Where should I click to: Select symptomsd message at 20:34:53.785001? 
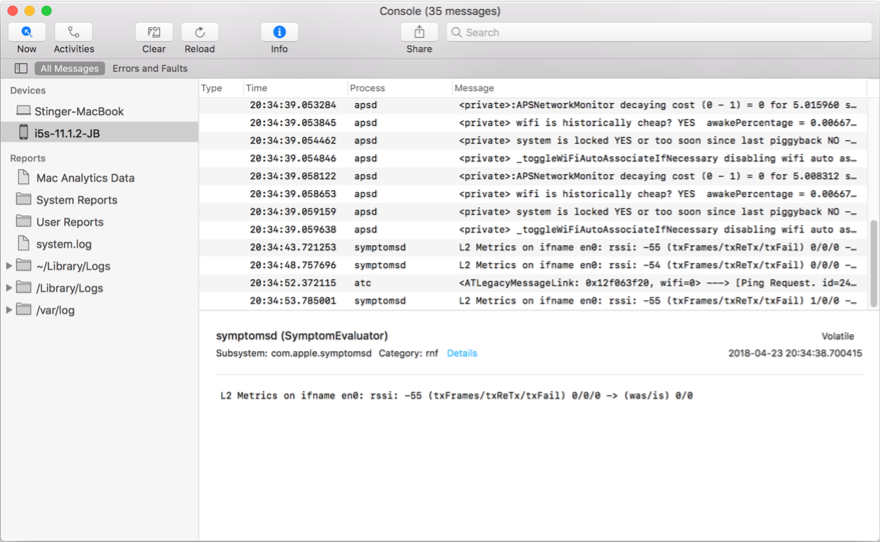click(534, 301)
